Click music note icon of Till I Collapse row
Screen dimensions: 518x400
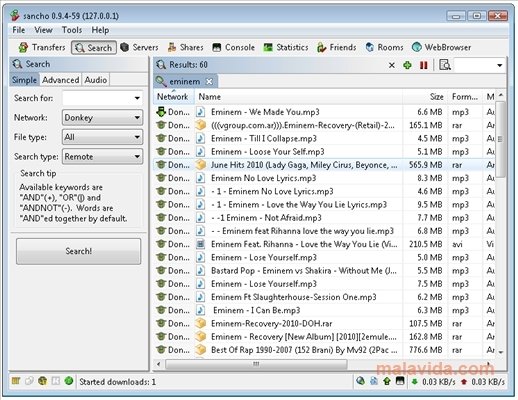coord(200,138)
